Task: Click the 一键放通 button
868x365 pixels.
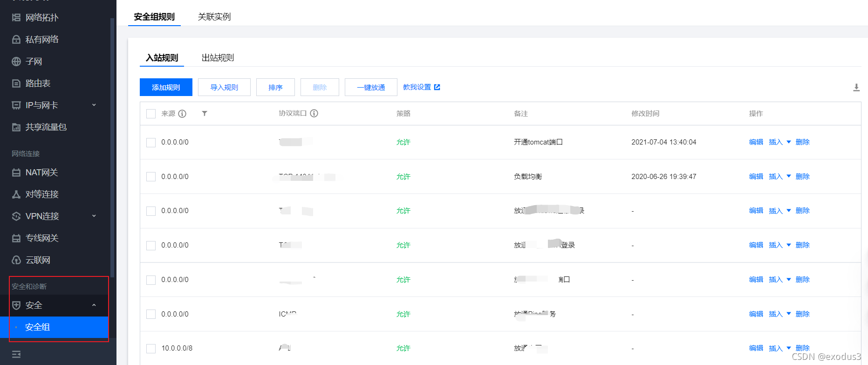Action: coord(371,87)
